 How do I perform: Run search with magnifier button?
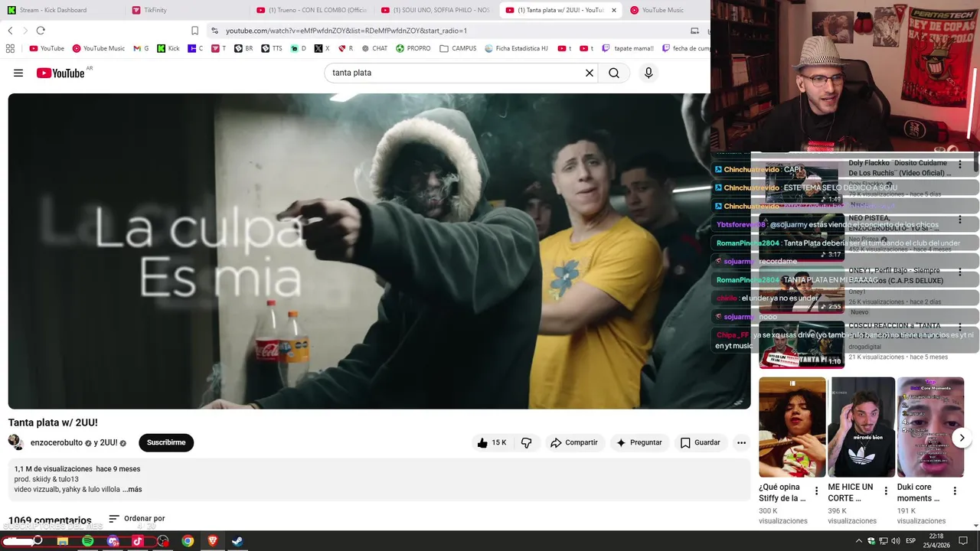(614, 73)
